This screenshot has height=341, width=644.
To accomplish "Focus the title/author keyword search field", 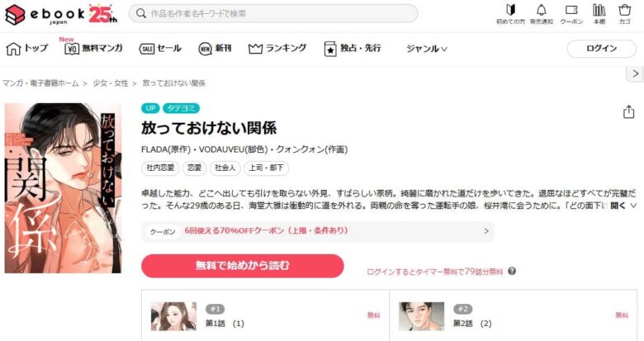I will [x=273, y=13].
